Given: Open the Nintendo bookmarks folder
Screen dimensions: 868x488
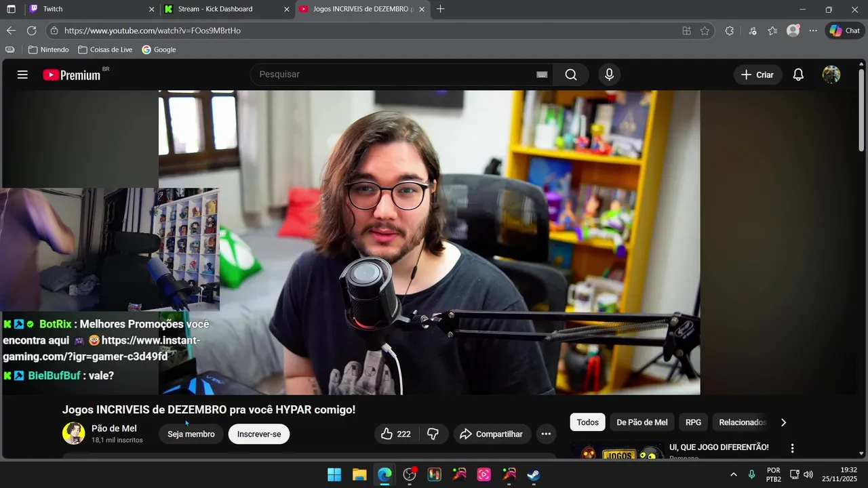Looking at the screenshot, I should (49, 49).
